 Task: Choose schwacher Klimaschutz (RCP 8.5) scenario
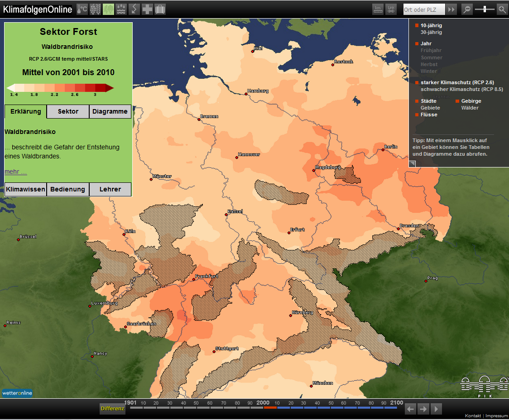pyautogui.click(x=461, y=89)
